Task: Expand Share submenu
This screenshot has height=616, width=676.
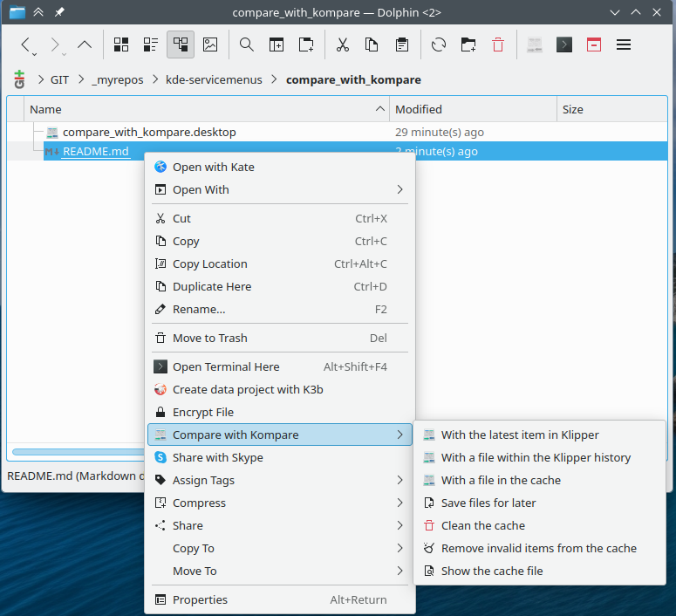Action: tap(279, 525)
